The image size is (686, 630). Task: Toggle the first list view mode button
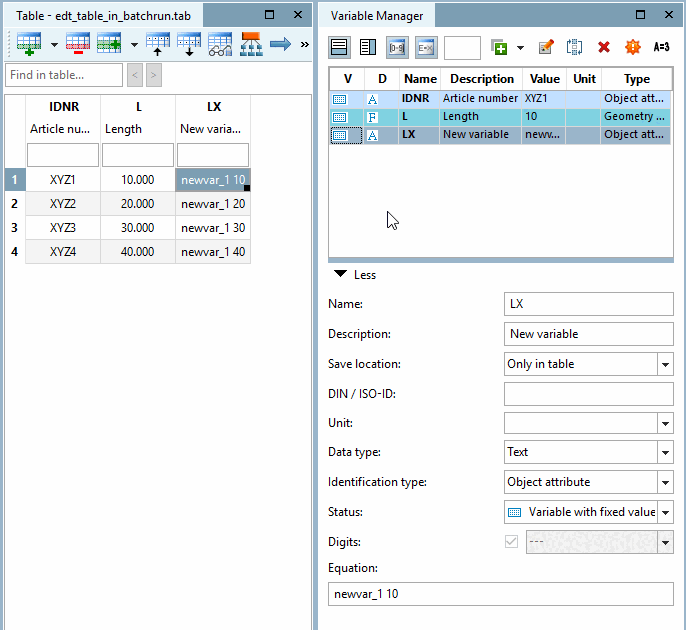[x=340, y=47]
